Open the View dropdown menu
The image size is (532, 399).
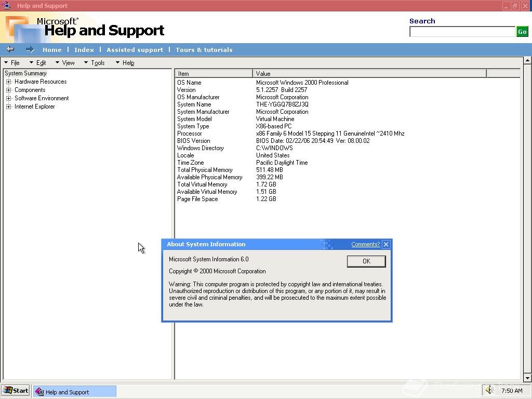click(65, 63)
